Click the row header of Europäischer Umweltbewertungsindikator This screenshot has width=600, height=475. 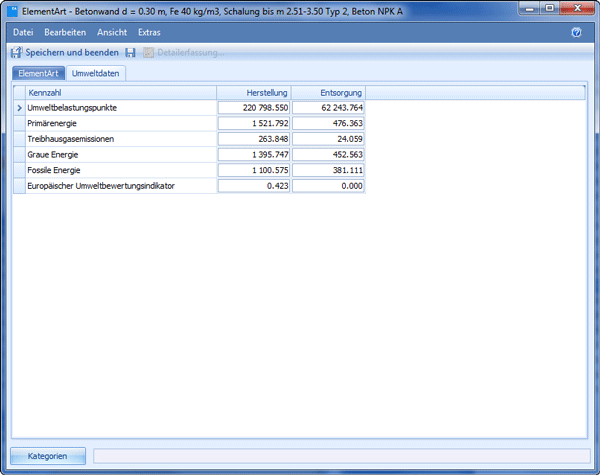pyautogui.click(x=20, y=186)
